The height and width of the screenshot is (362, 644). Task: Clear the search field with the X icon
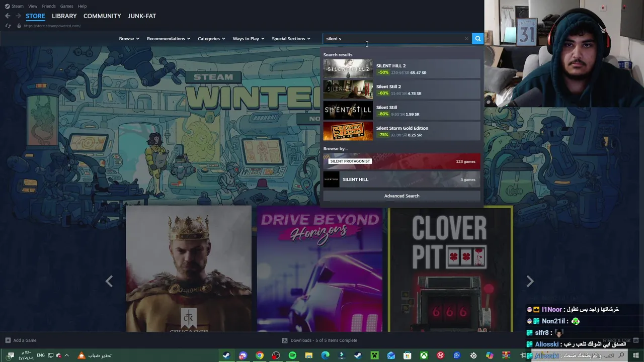(466, 39)
